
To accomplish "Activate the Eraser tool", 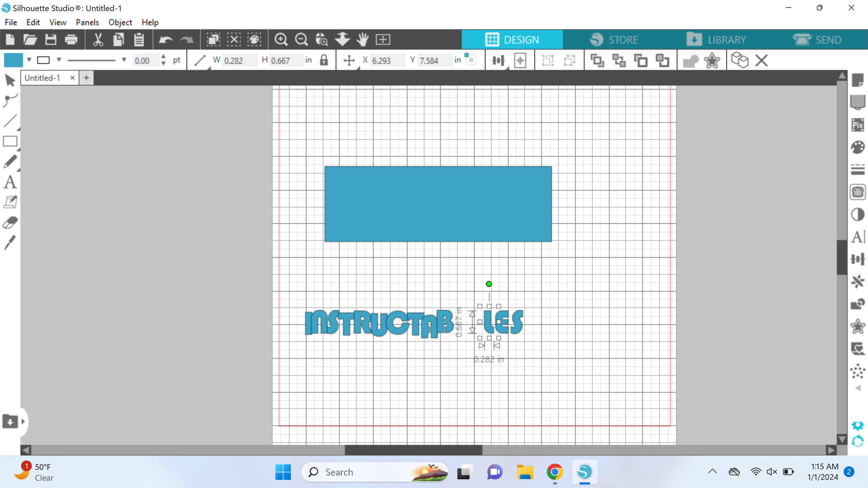I will click(10, 223).
